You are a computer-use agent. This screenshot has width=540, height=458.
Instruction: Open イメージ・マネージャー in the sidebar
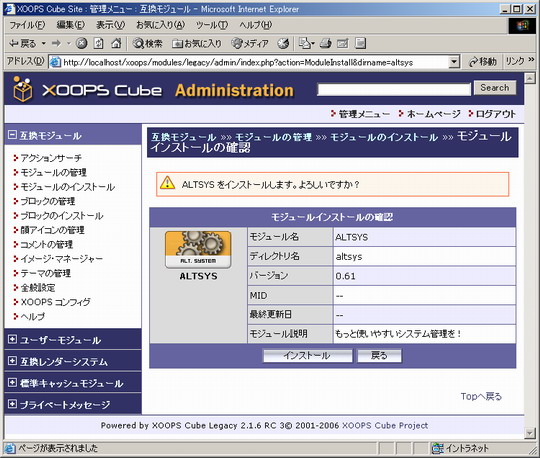[x=62, y=259]
